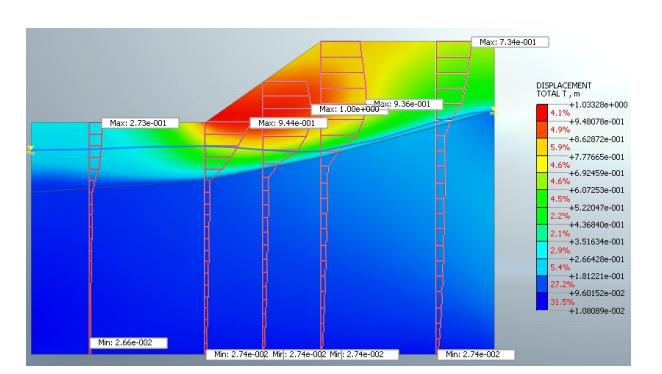Select the yellow 4.6% legend color band
The image size is (662, 374).
[542, 165]
